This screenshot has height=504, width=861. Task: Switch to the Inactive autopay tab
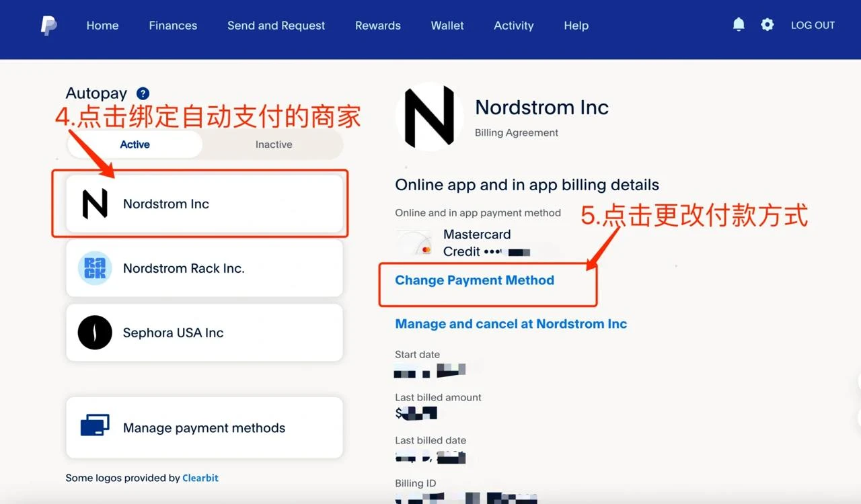[274, 144]
